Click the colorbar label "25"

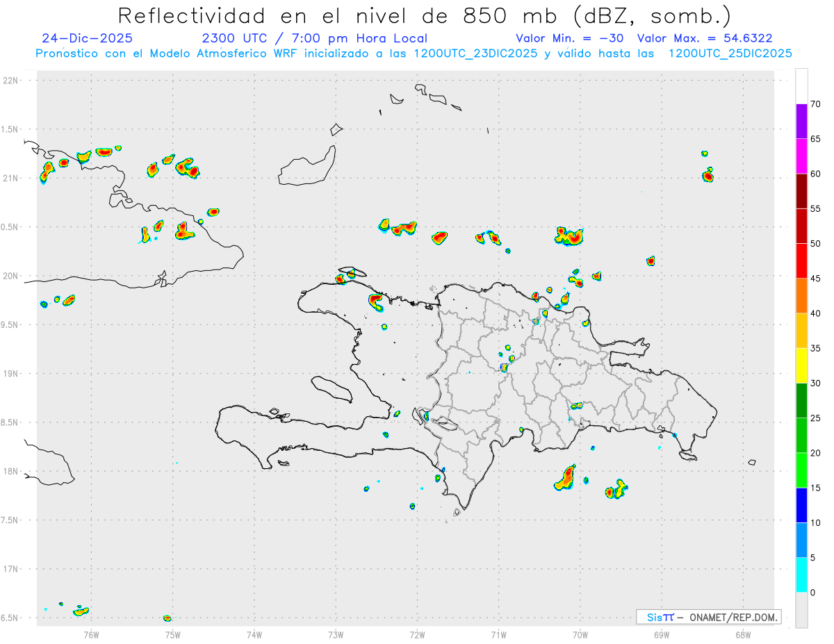click(x=815, y=418)
